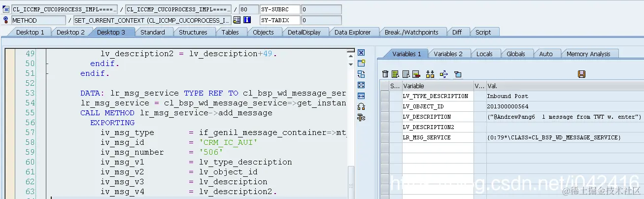This screenshot has height=199, width=644.
Task: Open the Memory Analysis tab
Action: 588,54
